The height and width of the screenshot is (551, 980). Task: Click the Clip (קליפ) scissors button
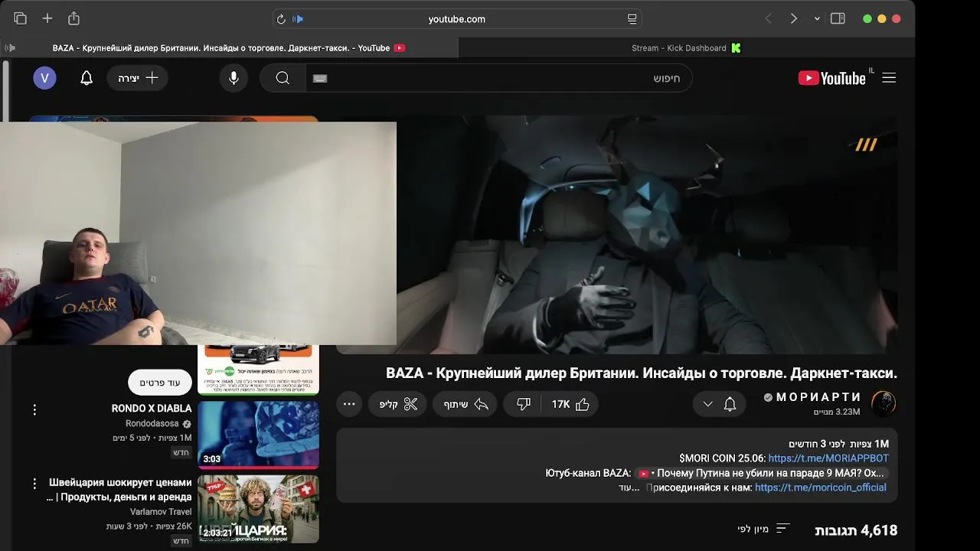(x=399, y=404)
